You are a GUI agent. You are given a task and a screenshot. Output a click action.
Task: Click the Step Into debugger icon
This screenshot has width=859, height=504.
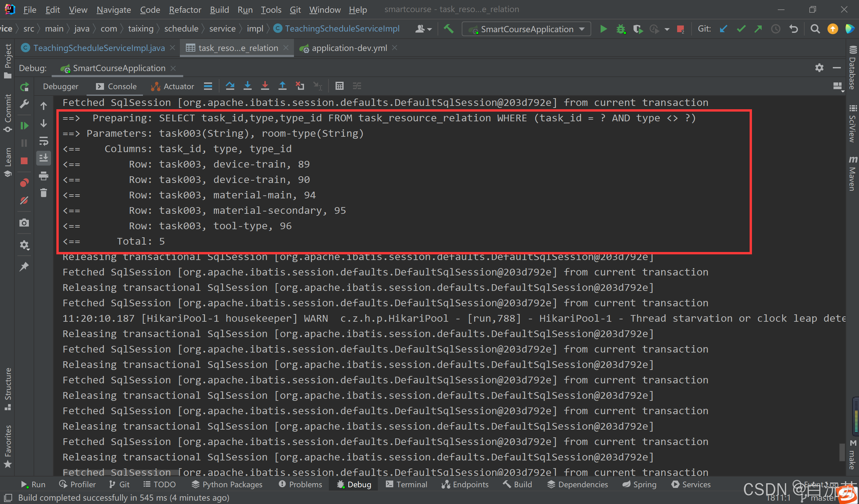(248, 86)
